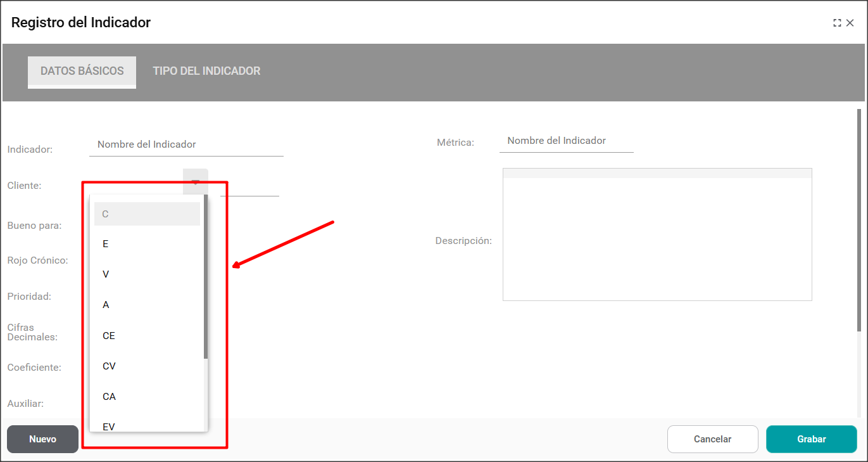Click the Indicador name input field

coord(186,144)
